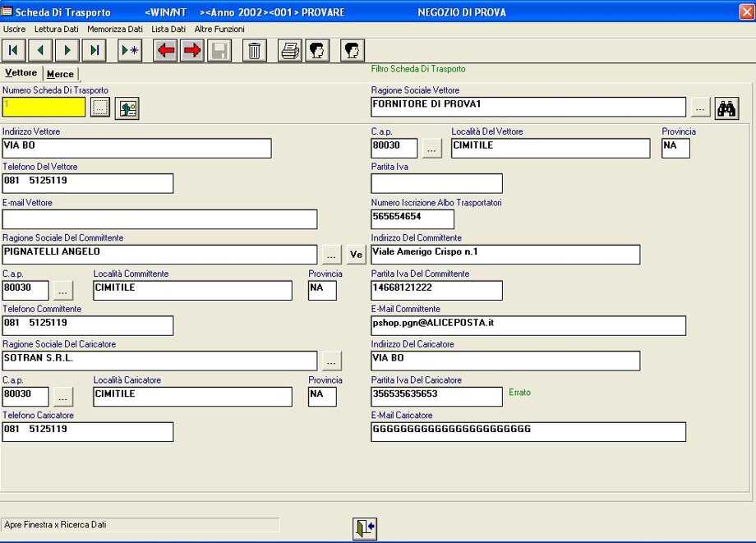Viewport: 756px width, 543px height.
Task: Search carriers with the binoculars icon
Action: tap(726, 108)
